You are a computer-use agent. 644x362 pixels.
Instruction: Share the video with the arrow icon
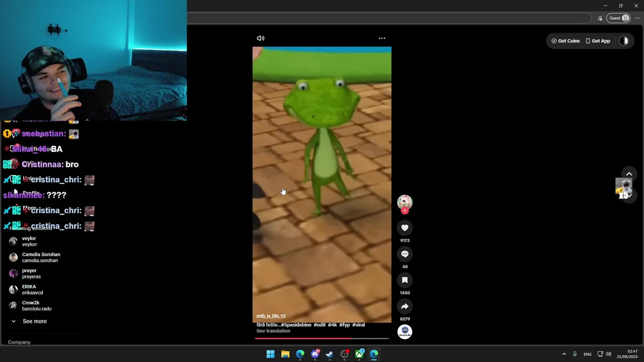coord(405,306)
